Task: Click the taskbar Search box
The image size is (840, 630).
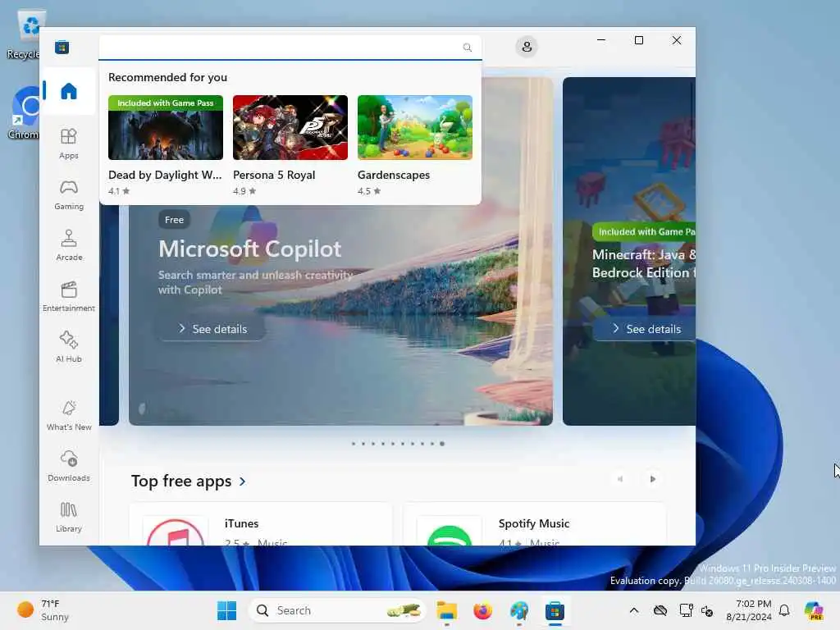Action: (336, 610)
